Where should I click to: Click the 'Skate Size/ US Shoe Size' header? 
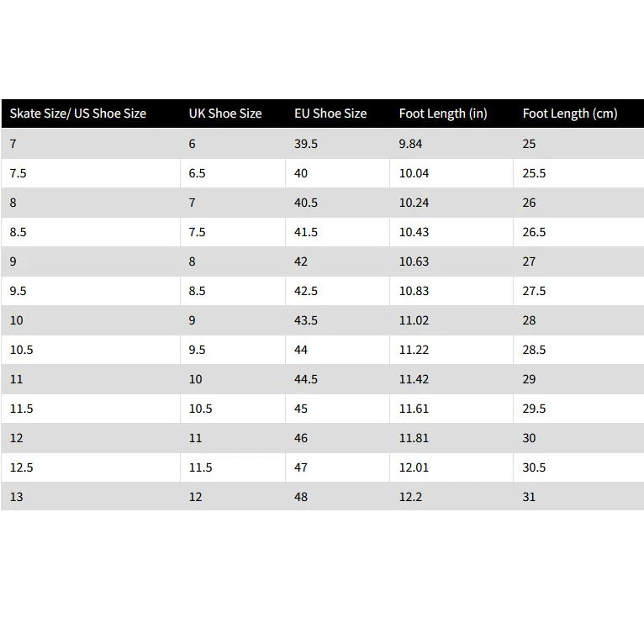point(78,113)
